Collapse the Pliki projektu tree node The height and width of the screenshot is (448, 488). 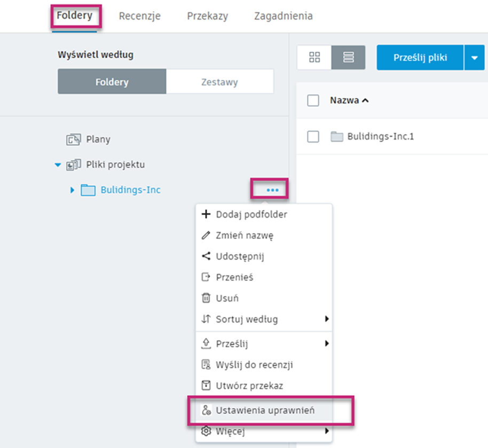[x=58, y=165]
